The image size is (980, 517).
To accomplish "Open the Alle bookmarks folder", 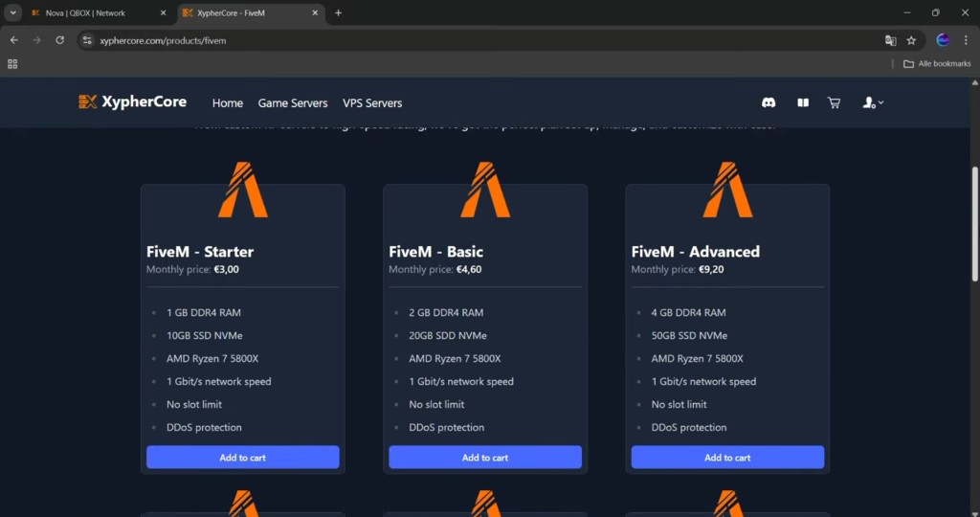I will (938, 64).
